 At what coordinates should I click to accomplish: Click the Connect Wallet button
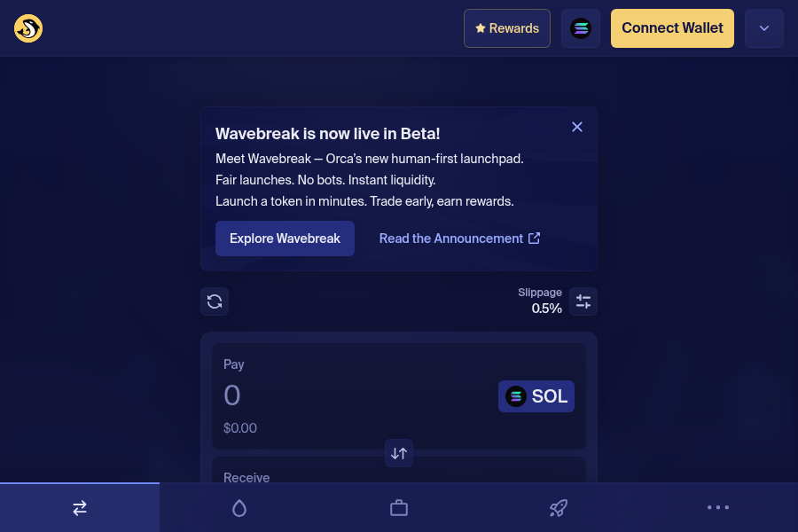(672, 27)
